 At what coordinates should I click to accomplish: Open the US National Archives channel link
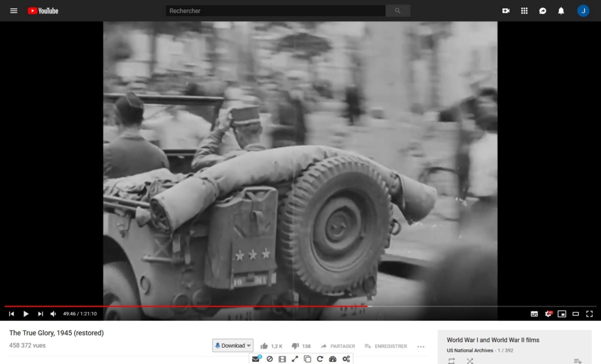click(470, 350)
